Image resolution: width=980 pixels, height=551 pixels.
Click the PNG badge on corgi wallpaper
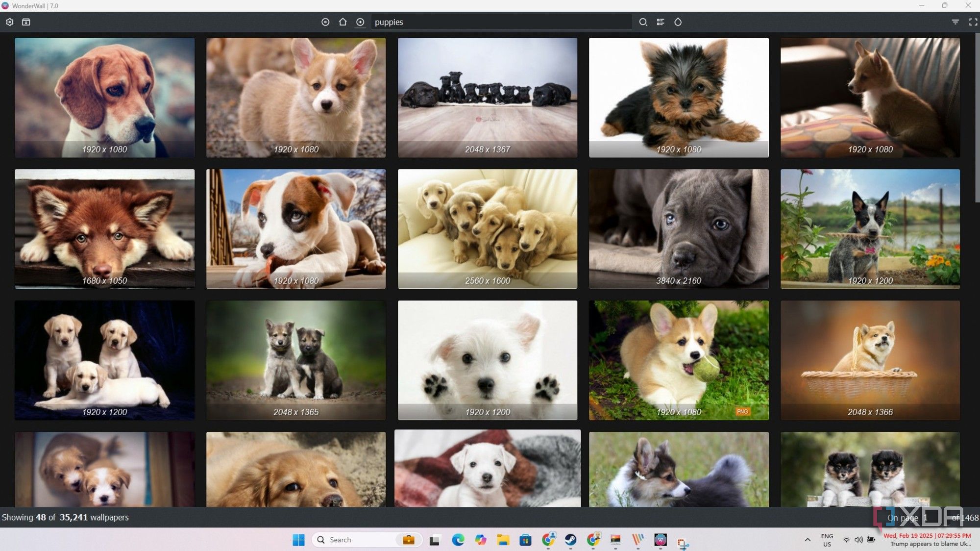tap(742, 412)
